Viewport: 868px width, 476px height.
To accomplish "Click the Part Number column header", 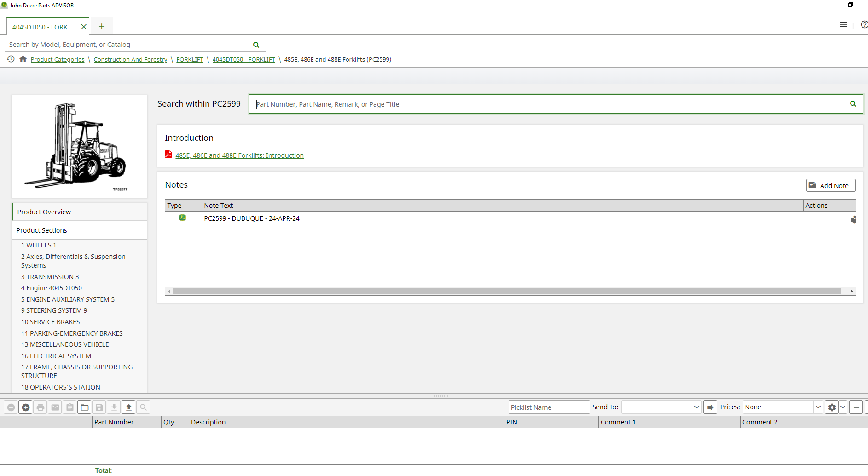I will (x=127, y=422).
